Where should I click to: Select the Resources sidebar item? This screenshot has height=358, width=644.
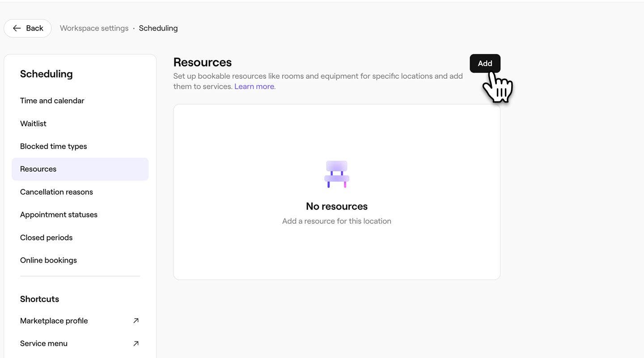tap(80, 169)
